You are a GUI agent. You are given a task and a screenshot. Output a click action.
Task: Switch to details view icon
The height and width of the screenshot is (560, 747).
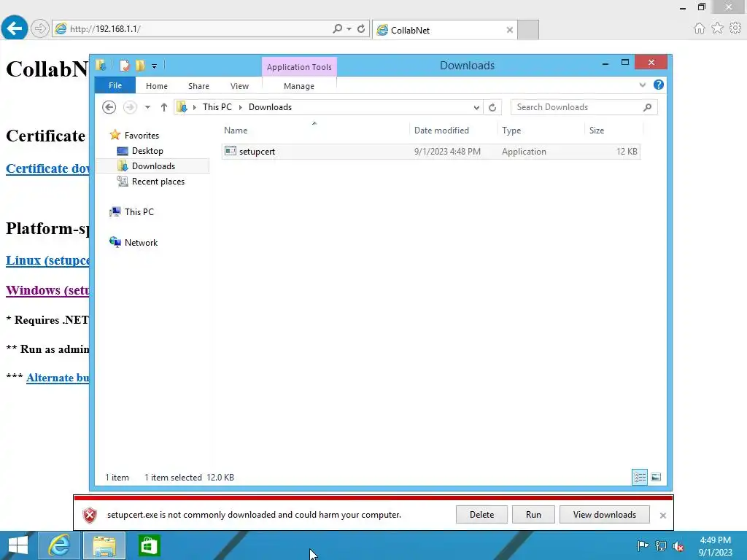640,477
